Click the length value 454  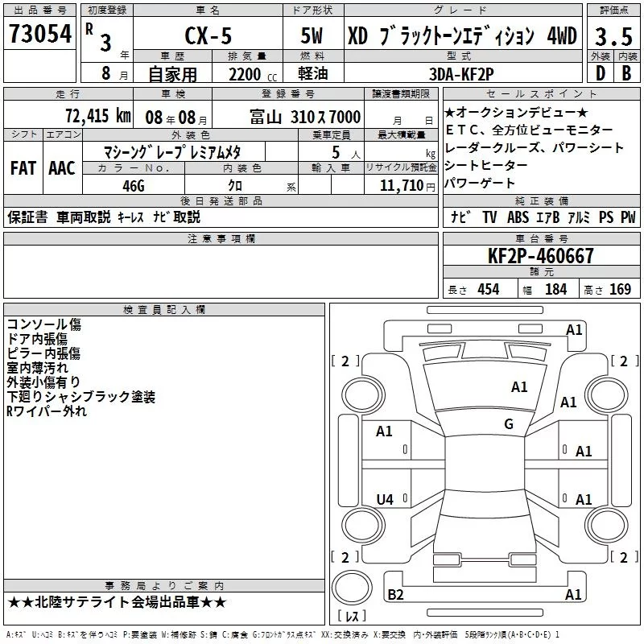pos(489,290)
